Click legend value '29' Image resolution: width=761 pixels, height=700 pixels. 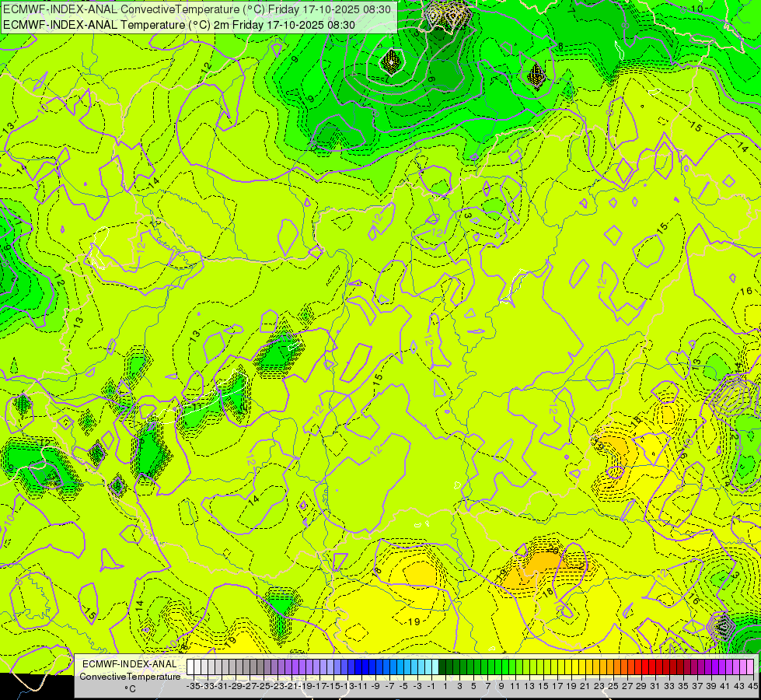641,687
